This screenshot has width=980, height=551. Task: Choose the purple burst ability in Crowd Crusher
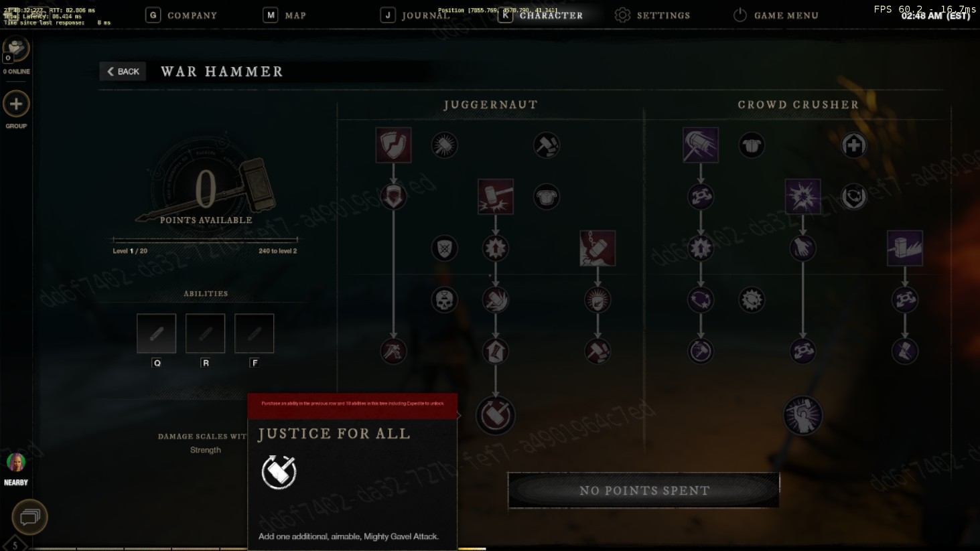click(x=802, y=197)
